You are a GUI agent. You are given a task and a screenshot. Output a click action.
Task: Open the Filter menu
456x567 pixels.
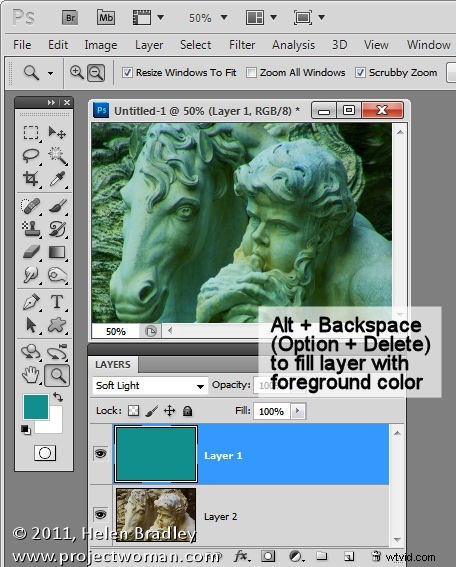coord(242,45)
